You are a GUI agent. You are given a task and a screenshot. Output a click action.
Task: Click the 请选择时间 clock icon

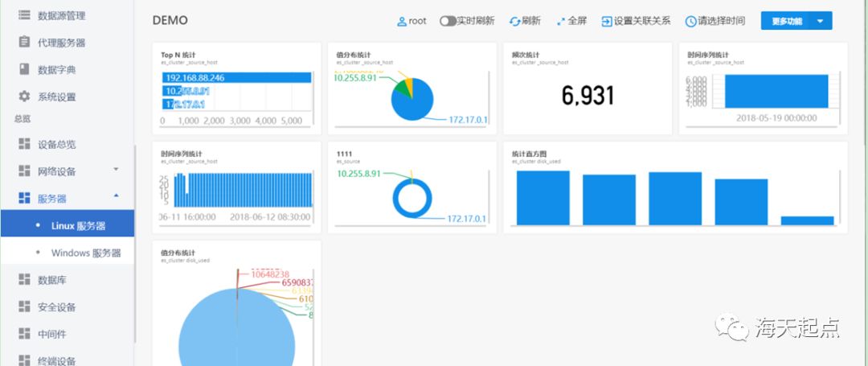(x=691, y=22)
